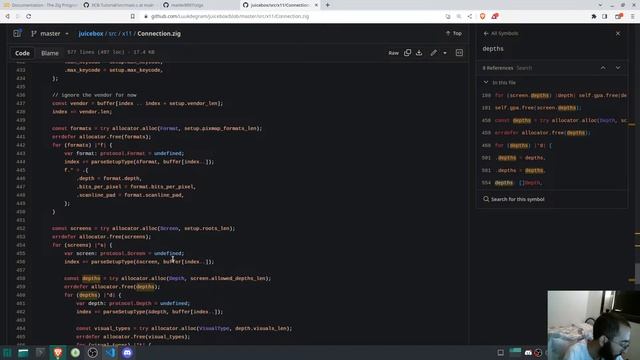Open reference const depths = try allocator.alloc
This screenshot has width=640, height=360.
point(553,120)
